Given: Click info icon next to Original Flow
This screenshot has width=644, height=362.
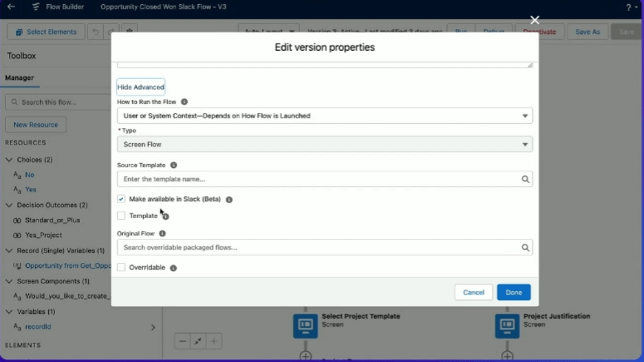Looking at the screenshot, I should (x=162, y=233).
